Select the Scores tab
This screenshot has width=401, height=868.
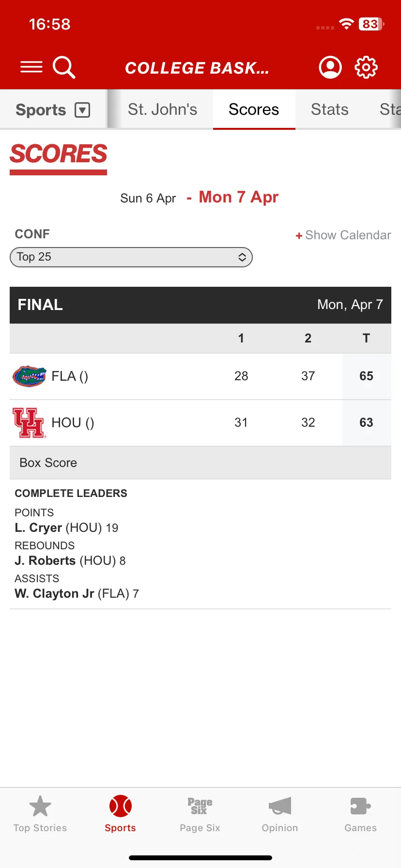click(254, 109)
